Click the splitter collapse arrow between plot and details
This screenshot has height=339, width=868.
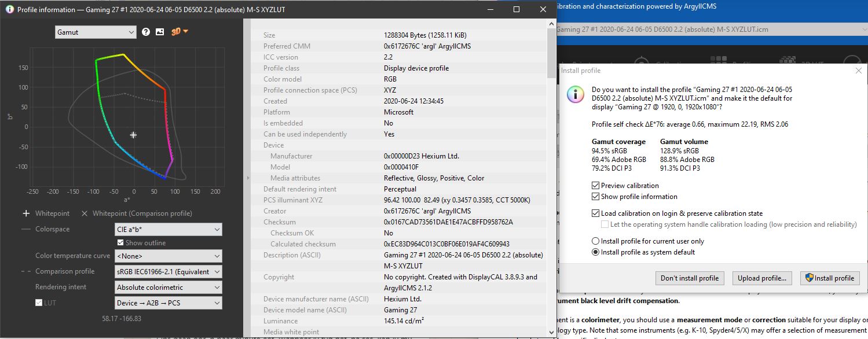click(247, 178)
